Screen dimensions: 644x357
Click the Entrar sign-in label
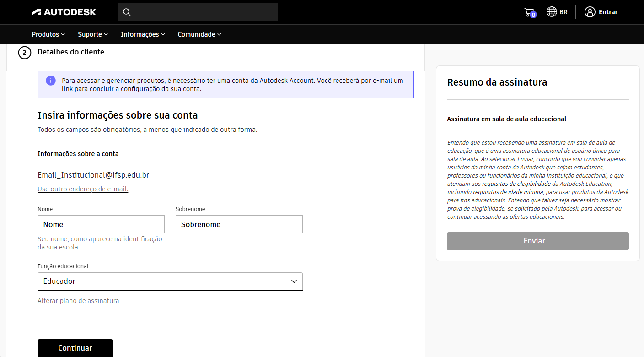coord(608,12)
